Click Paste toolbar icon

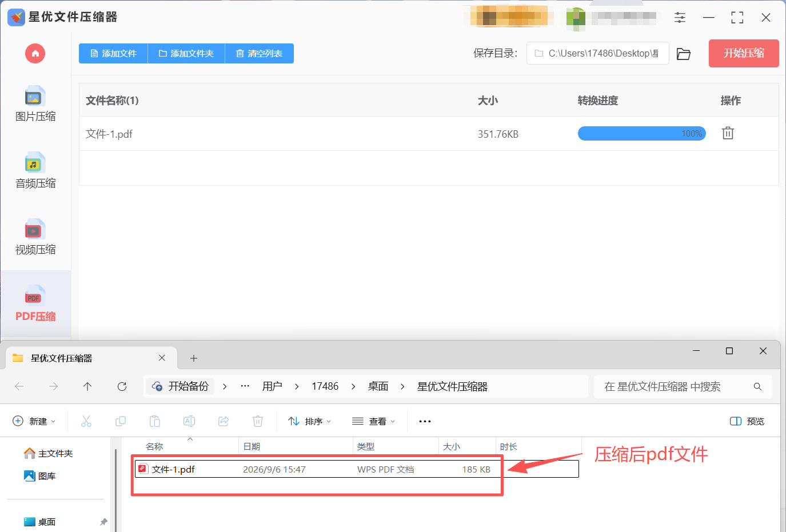[155, 421]
